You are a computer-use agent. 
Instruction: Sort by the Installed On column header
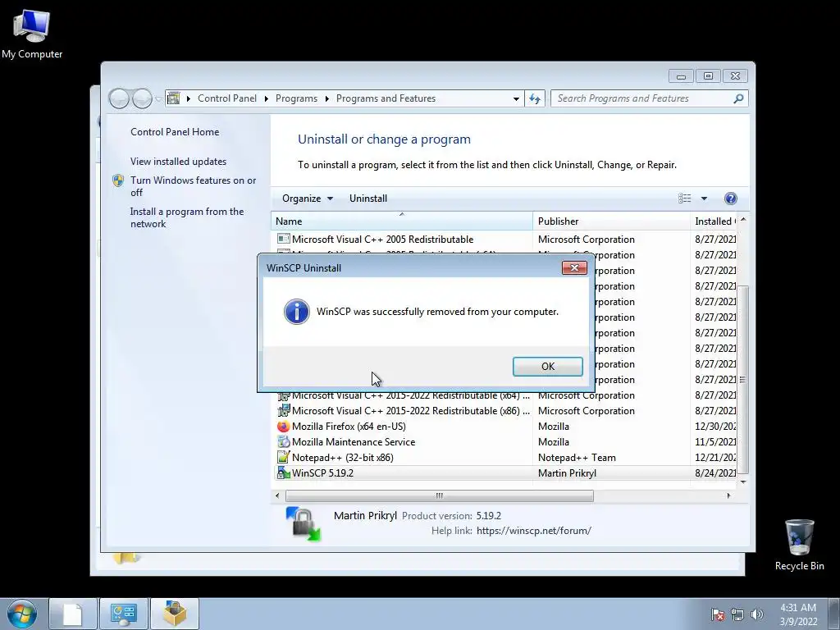point(714,221)
